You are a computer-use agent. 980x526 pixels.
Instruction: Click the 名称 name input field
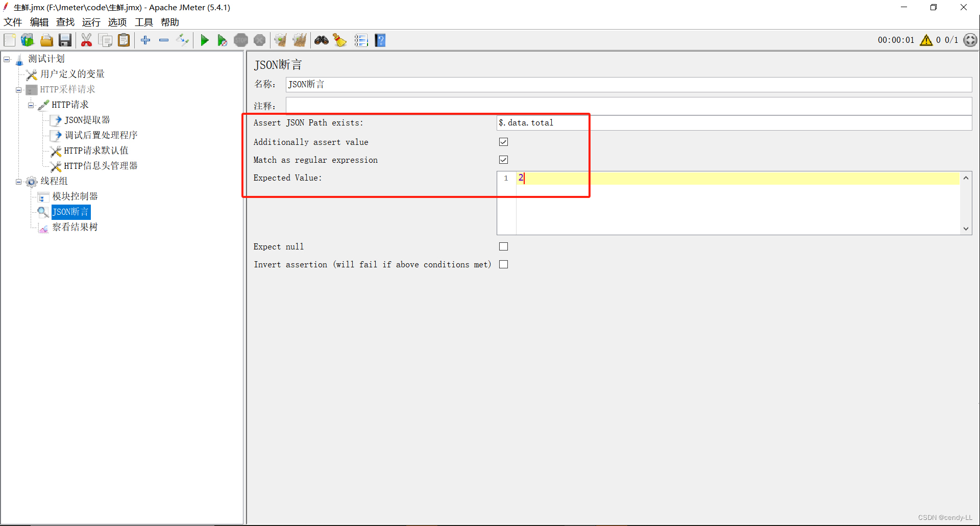628,85
